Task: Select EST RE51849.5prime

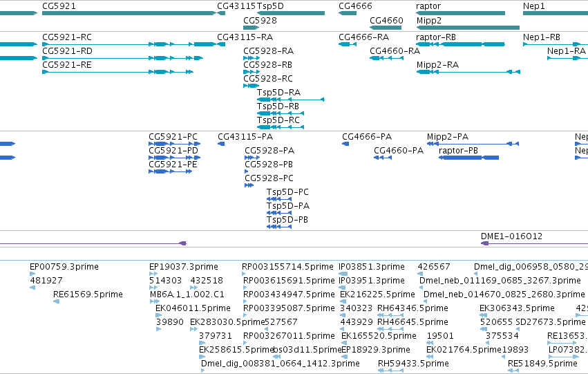Action: click(513, 371)
